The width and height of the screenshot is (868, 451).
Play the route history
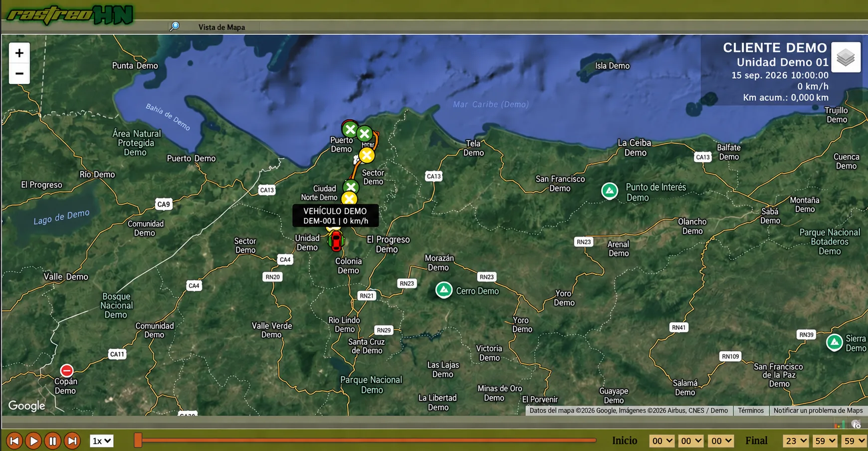point(33,441)
